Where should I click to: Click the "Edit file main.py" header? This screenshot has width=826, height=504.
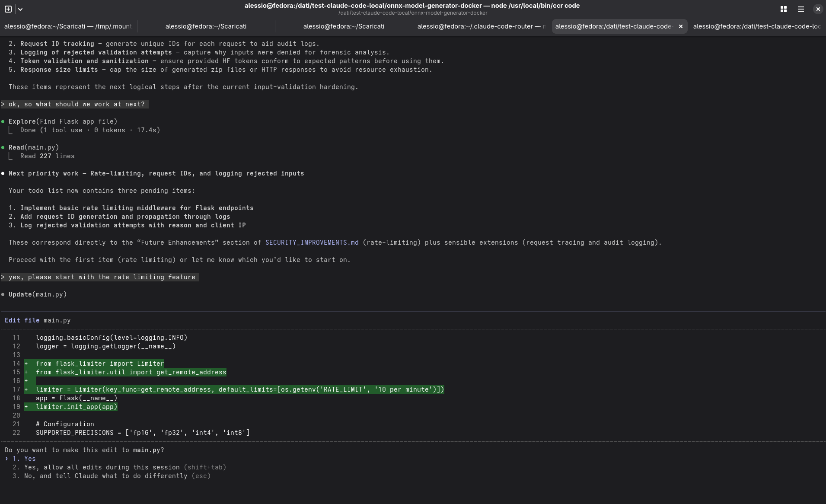pos(38,320)
